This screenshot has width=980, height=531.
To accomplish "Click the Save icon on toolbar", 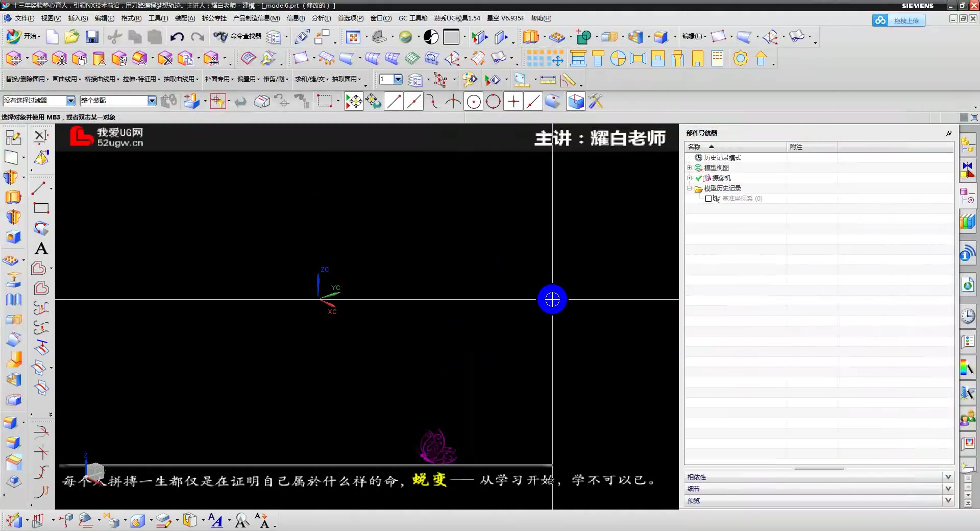I will click(x=92, y=37).
